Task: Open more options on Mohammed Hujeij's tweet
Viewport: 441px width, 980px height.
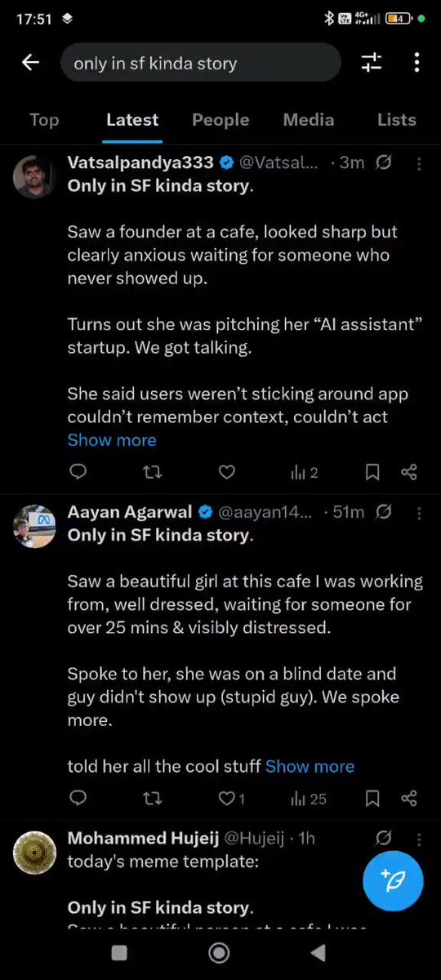Action: tap(419, 839)
